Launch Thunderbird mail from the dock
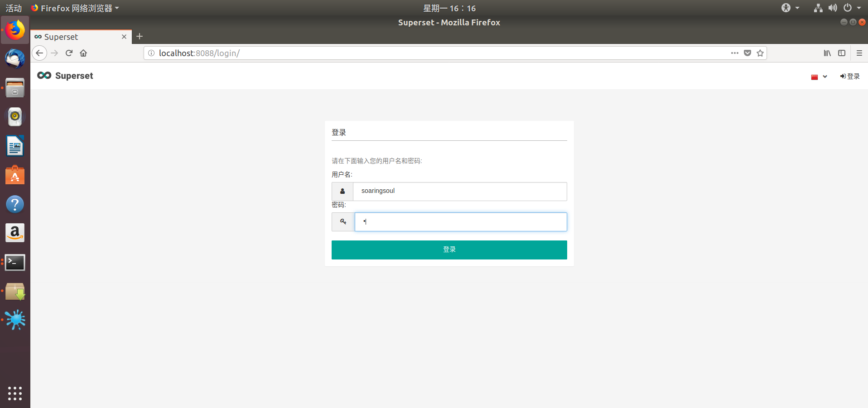Screen dimensions: 868x408 click(15, 59)
